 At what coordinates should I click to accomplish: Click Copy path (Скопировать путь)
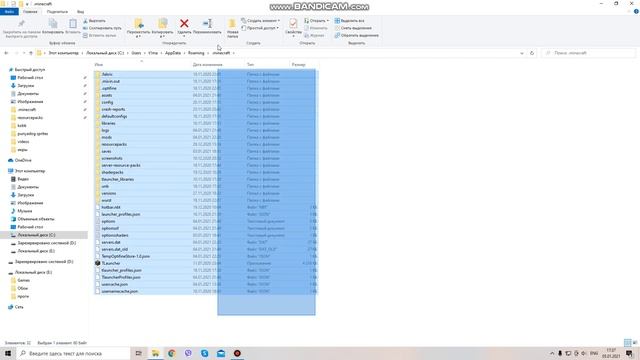(102, 28)
